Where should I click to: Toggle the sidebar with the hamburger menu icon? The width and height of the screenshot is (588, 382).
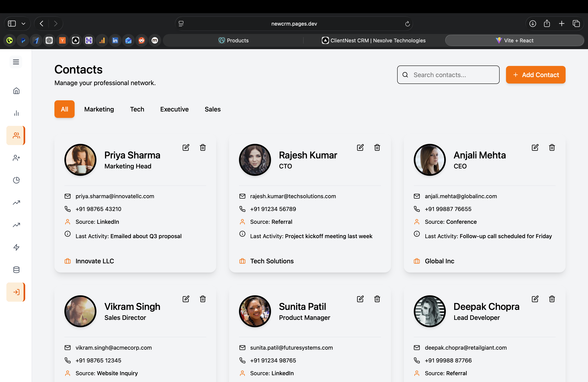(16, 62)
